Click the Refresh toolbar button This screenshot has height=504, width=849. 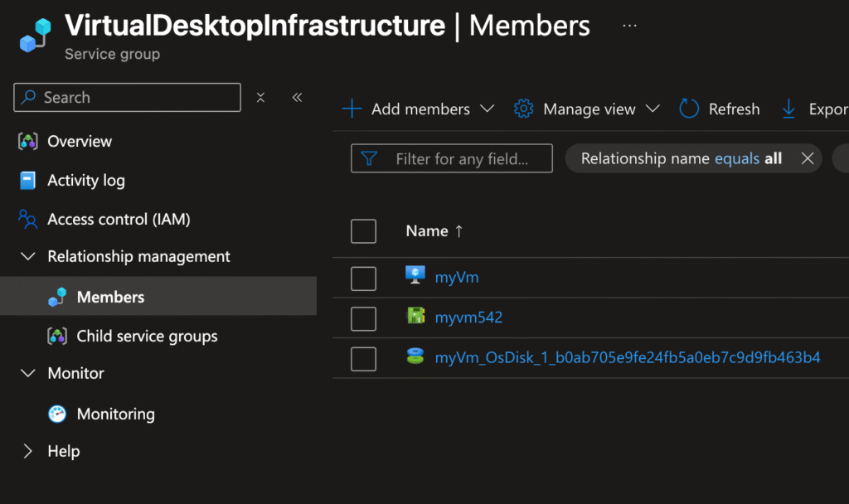coord(719,109)
